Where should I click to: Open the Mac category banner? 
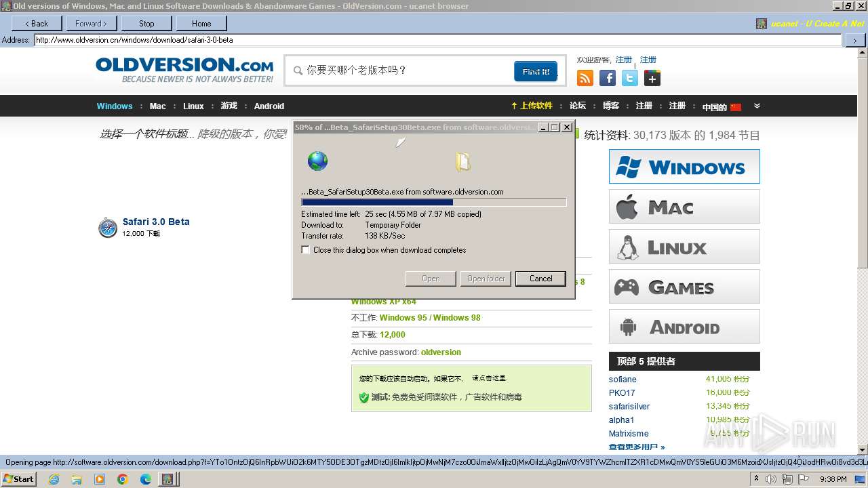684,207
